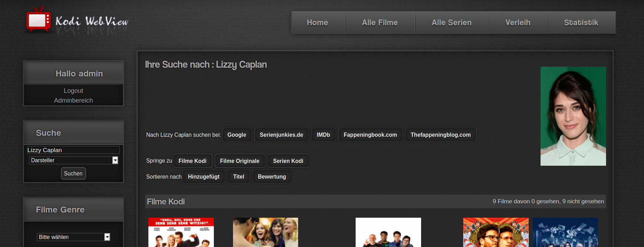Open the blue city skyline movie poster
644x247 pixels.
pyautogui.click(x=565, y=232)
